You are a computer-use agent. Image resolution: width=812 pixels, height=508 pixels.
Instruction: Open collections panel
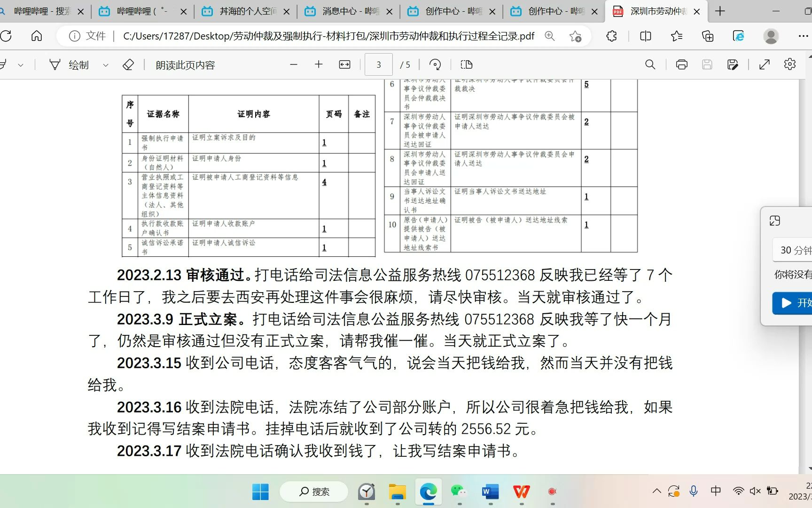click(x=708, y=36)
